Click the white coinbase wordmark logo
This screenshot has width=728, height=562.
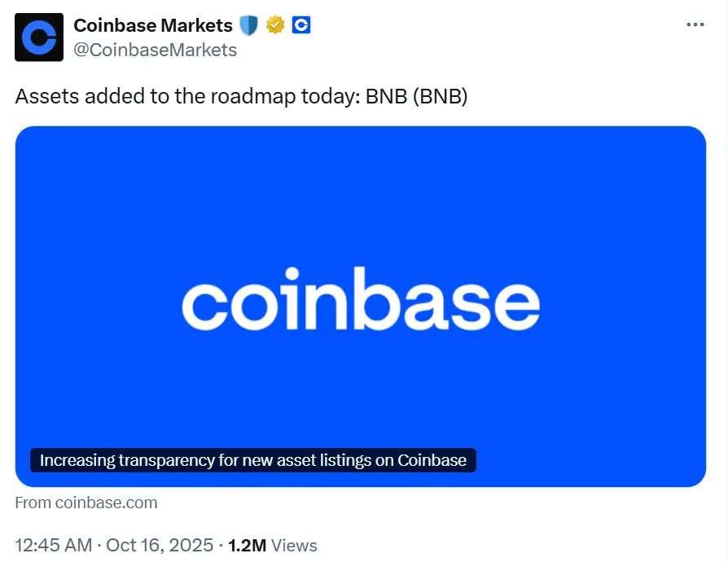[360, 304]
